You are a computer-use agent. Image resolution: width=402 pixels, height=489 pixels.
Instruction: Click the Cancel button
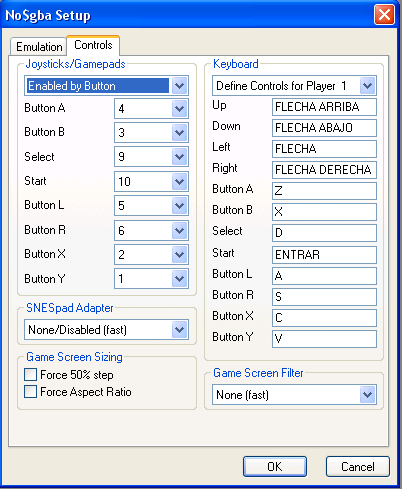tap(358, 466)
